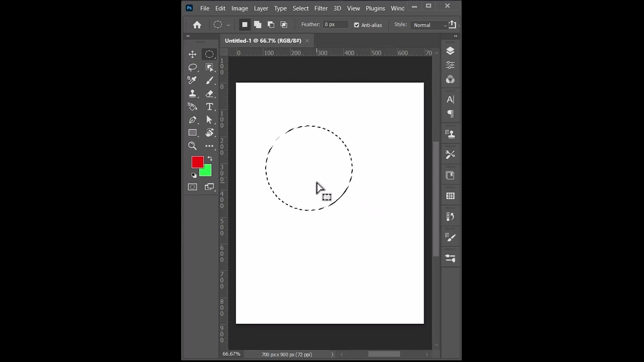
Task: Select the Brush tool
Action: 209,80
